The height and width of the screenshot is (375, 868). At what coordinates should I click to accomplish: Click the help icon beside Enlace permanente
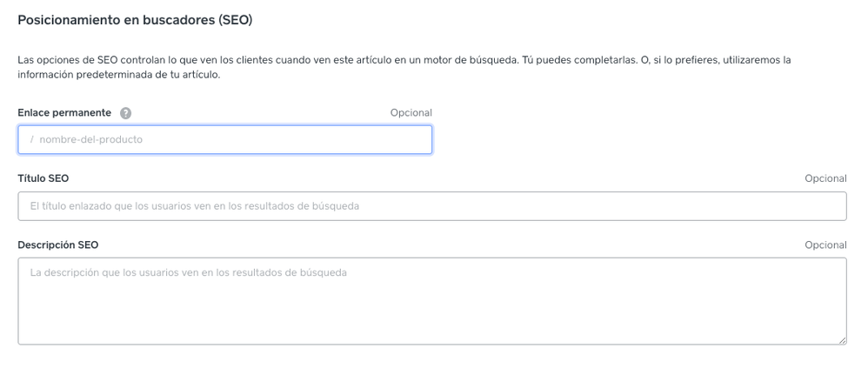tap(126, 113)
